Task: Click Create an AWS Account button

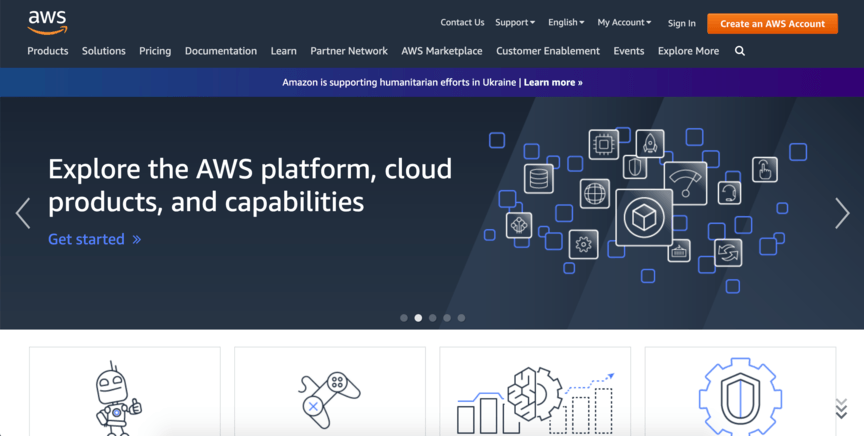Action: (x=773, y=24)
